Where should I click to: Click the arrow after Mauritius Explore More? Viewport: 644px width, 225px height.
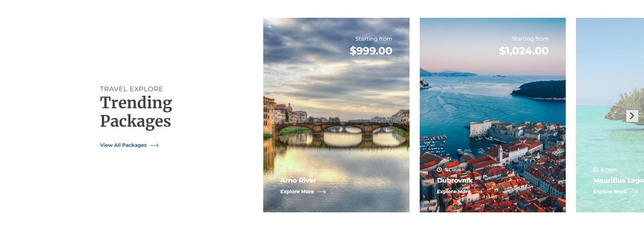click(634, 192)
